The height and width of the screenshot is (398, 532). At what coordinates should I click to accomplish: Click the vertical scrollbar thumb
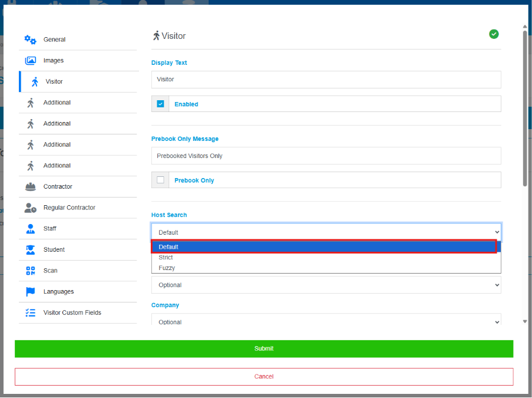(525, 108)
